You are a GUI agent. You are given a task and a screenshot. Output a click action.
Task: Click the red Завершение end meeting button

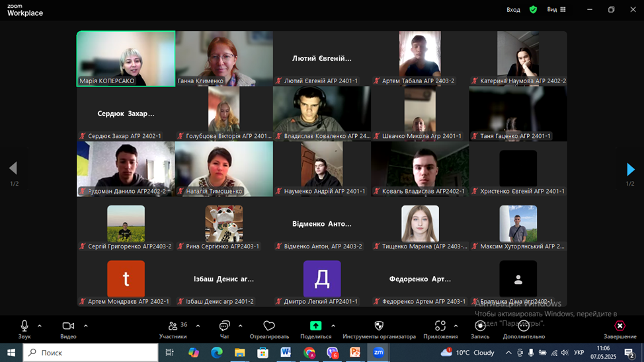(x=620, y=330)
